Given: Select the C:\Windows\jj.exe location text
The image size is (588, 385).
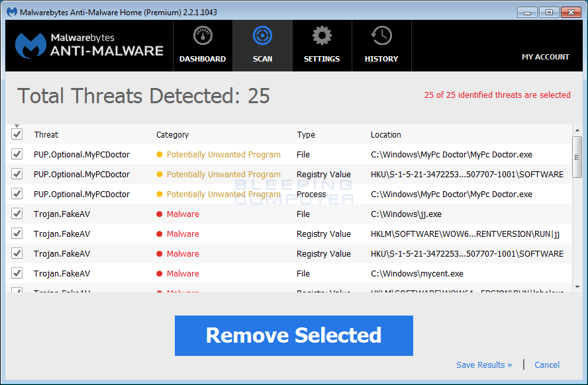Looking at the screenshot, I should pyautogui.click(x=406, y=214).
